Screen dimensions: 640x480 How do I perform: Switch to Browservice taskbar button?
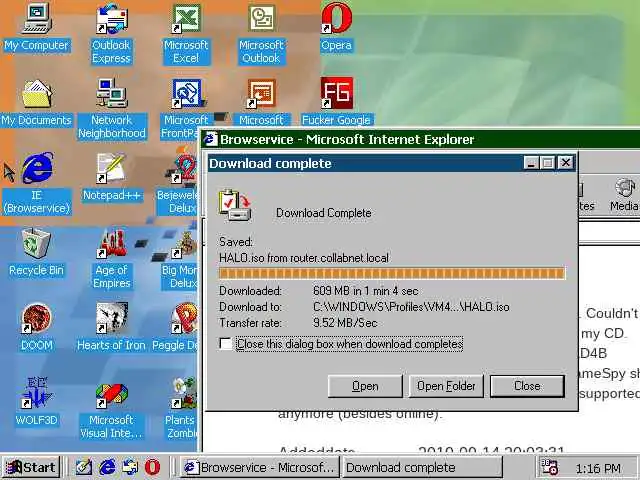click(x=260, y=467)
